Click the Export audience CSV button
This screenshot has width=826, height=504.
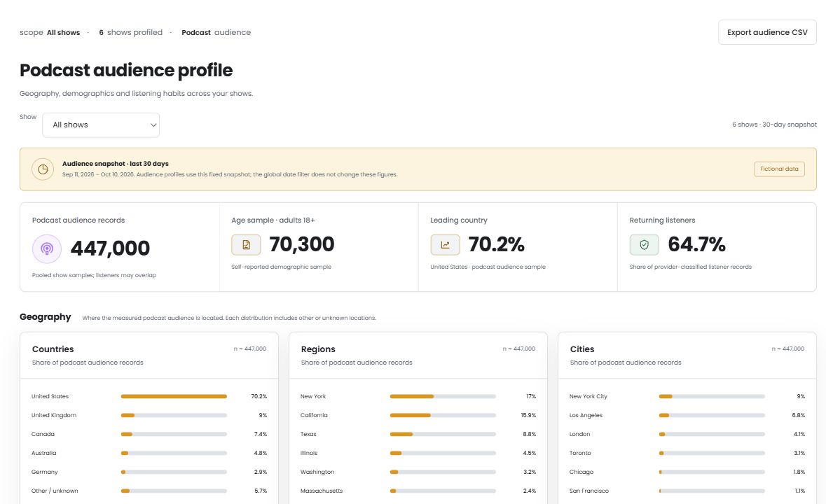click(767, 32)
